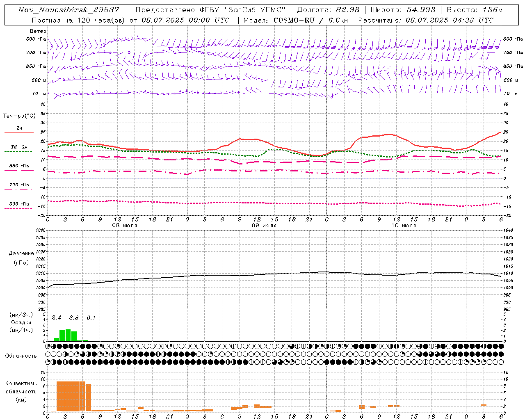Click the Ветер wind panel label
The height and width of the screenshot is (420, 525).
[x=38, y=31]
